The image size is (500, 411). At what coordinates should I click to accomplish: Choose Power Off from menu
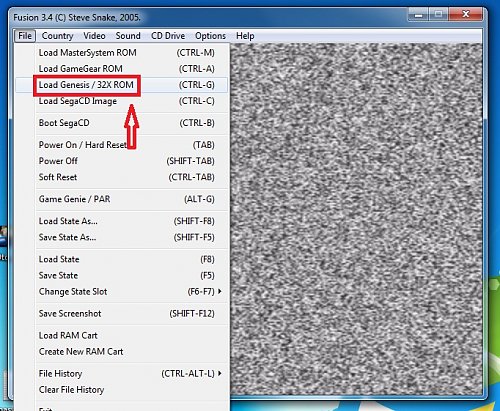click(122, 161)
